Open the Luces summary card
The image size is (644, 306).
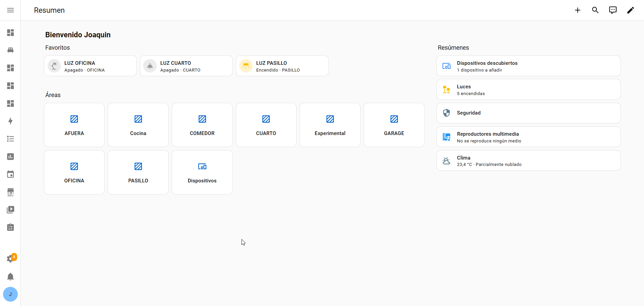tap(528, 90)
